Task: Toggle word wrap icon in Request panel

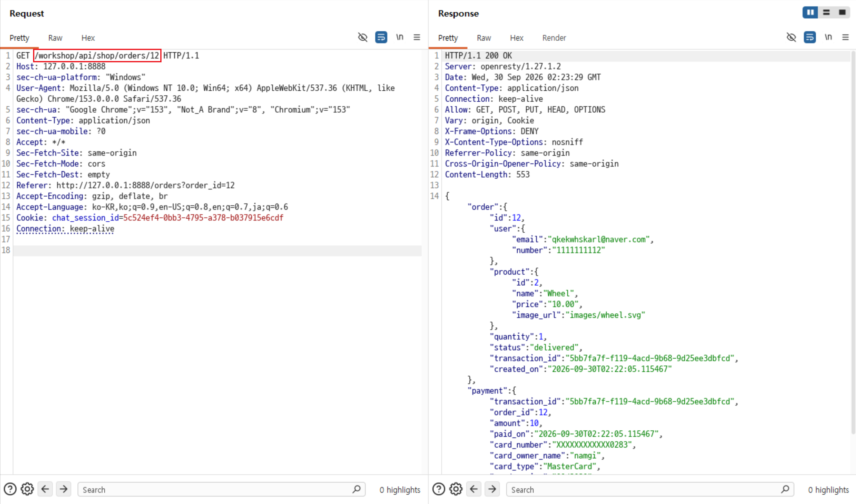Action: (381, 37)
